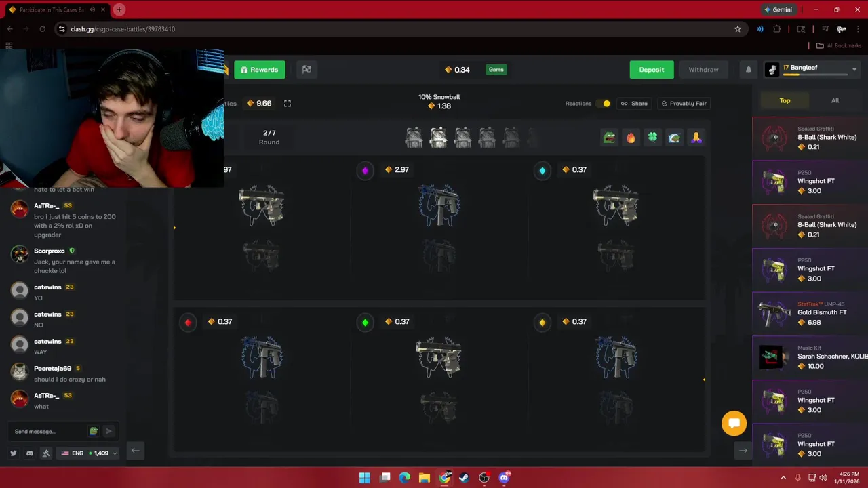Expand the ENG chat language dropdown
Viewport: 868px width, 488px height.
click(x=89, y=453)
